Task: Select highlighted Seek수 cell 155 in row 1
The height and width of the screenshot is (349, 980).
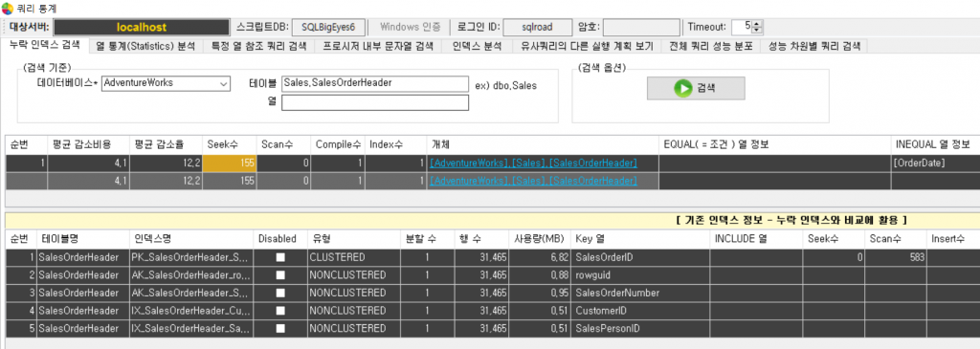Action: pyautogui.click(x=230, y=163)
